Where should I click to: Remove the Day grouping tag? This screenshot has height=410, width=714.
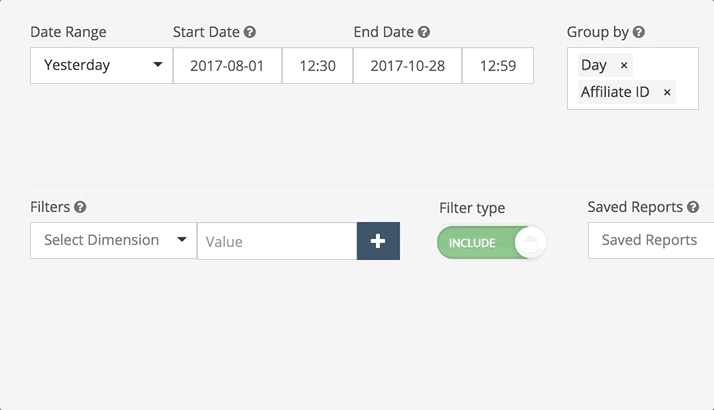[624, 65]
